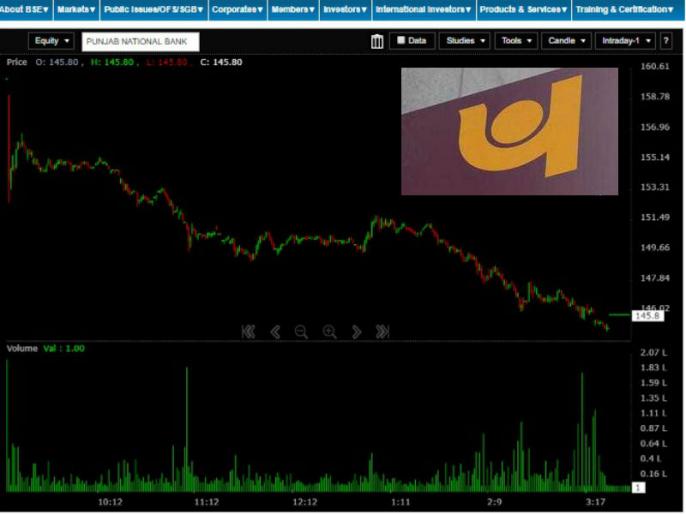Viewport: 686px width, 514px height.
Task: Click the column chart icon beside Data
Action: coord(377,41)
